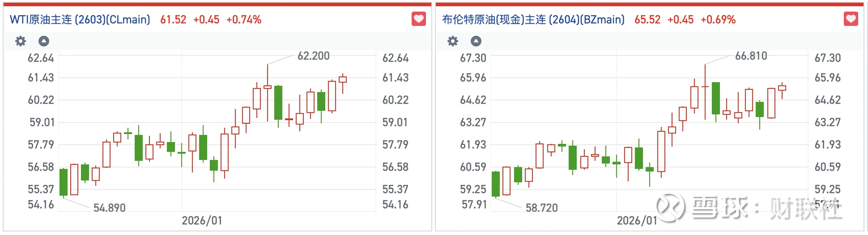
Task: Collapse the Brent chart with up-arrow icon
Action: [x=476, y=41]
